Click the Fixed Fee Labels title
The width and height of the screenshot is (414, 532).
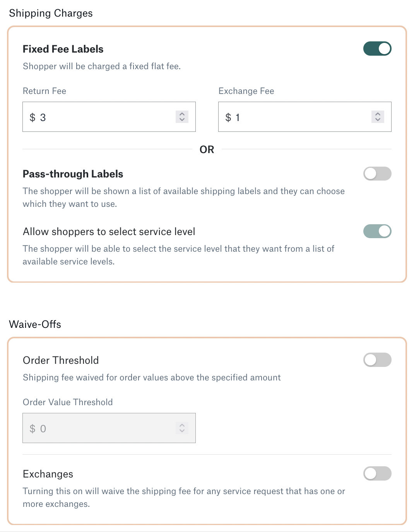(63, 49)
